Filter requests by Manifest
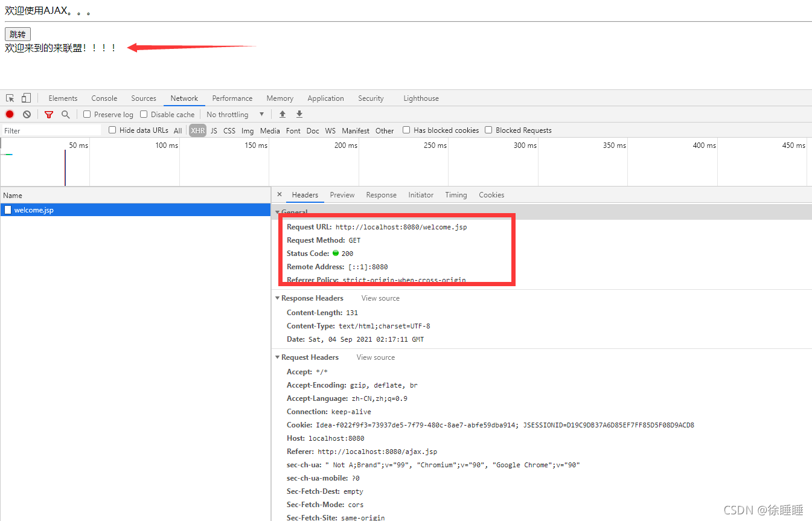 pyautogui.click(x=356, y=130)
